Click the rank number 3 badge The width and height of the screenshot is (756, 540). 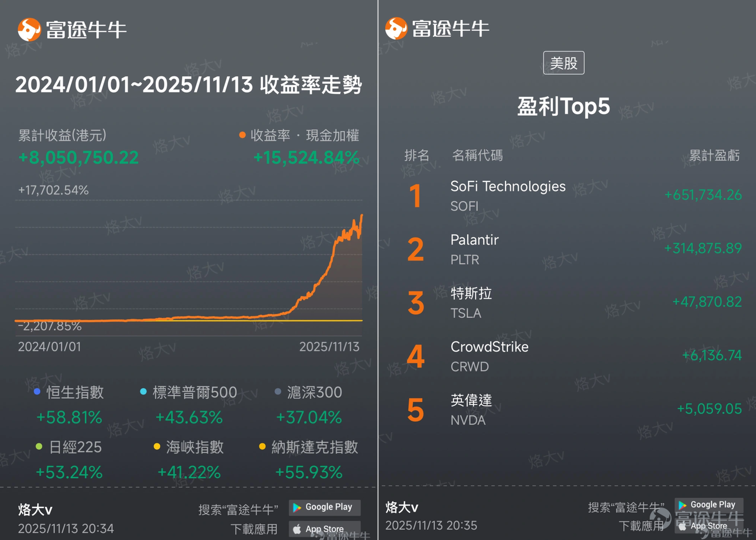click(x=416, y=303)
